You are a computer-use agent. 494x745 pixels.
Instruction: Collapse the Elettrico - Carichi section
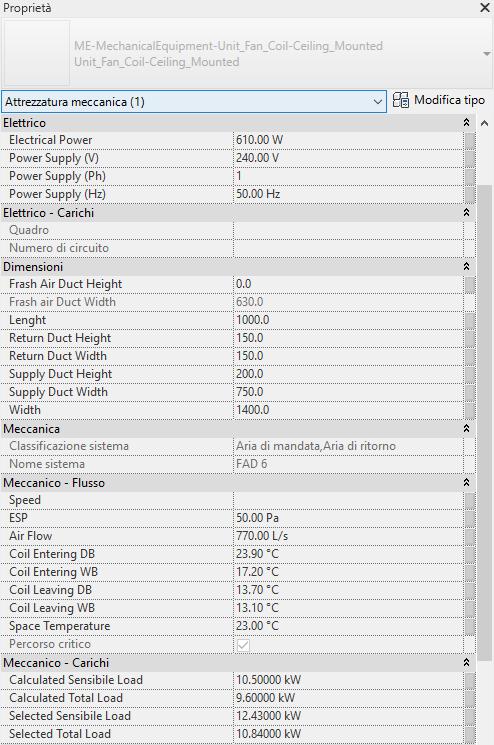(x=466, y=212)
